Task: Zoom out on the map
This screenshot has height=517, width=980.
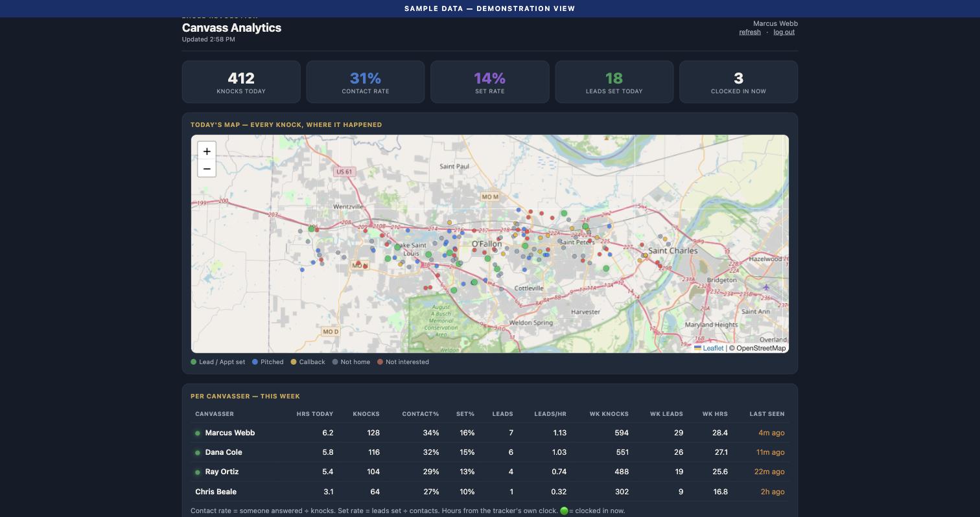Action: (x=207, y=168)
